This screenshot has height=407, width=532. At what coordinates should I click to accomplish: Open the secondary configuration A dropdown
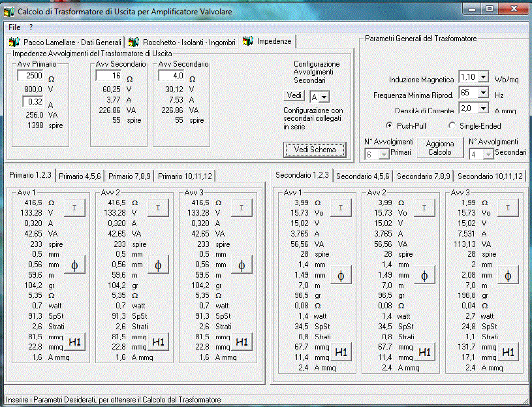(324, 97)
